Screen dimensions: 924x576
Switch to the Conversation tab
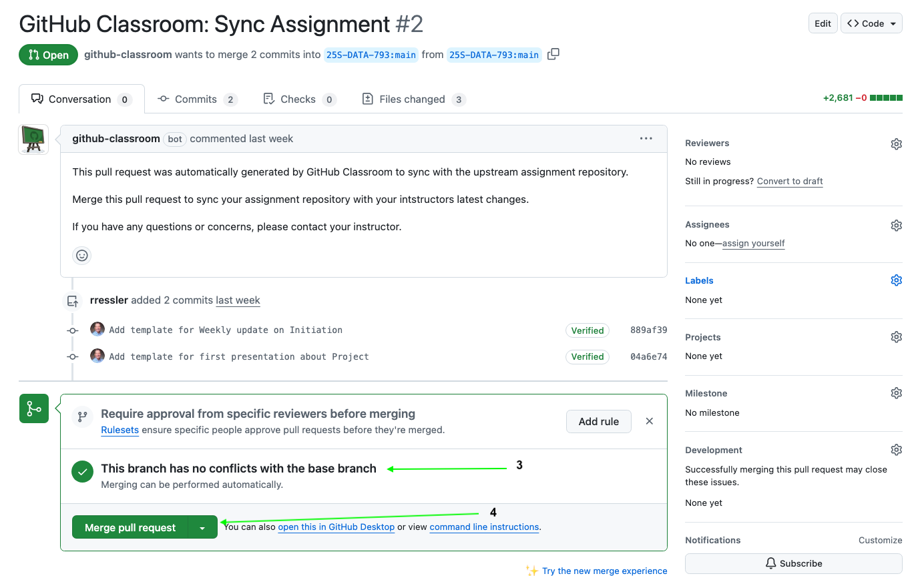[81, 99]
